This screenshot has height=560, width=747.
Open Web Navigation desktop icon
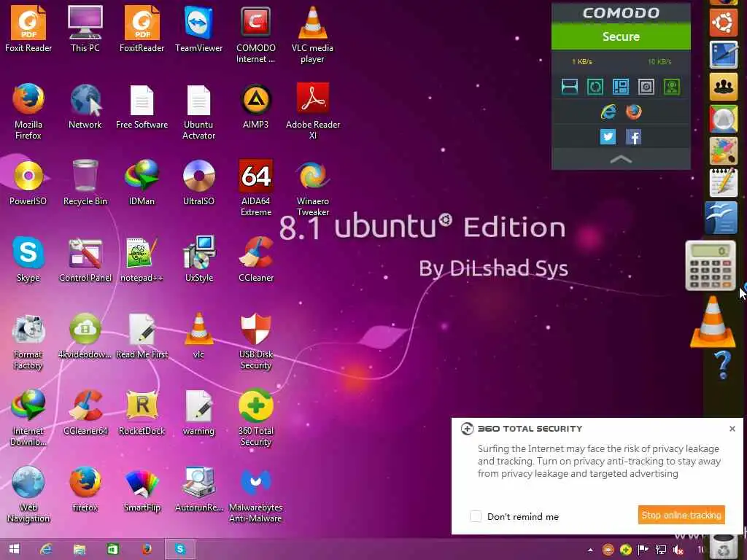pyautogui.click(x=28, y=494)
